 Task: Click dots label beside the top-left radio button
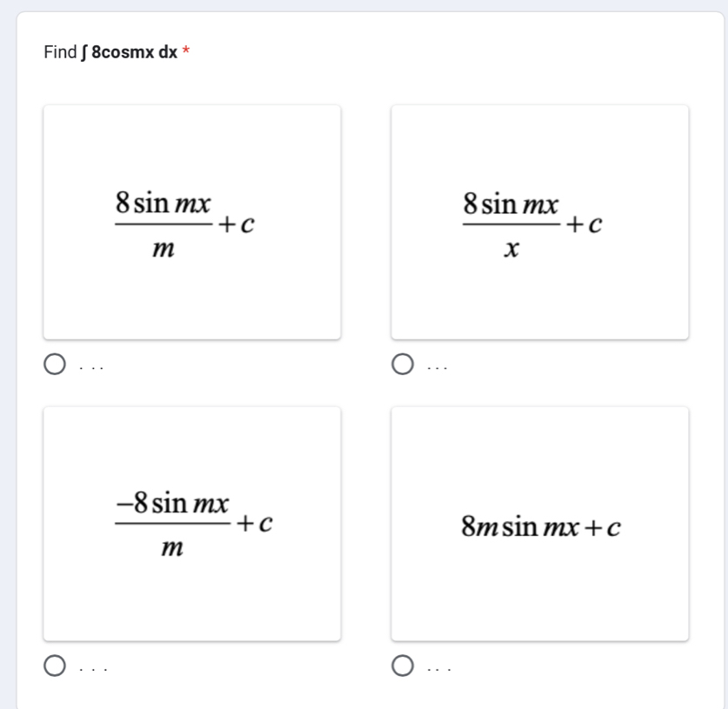coord(91,368)
